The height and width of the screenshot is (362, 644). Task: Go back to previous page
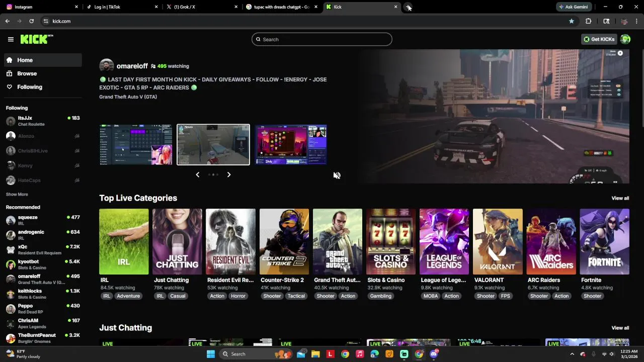(x=7, y=21)
